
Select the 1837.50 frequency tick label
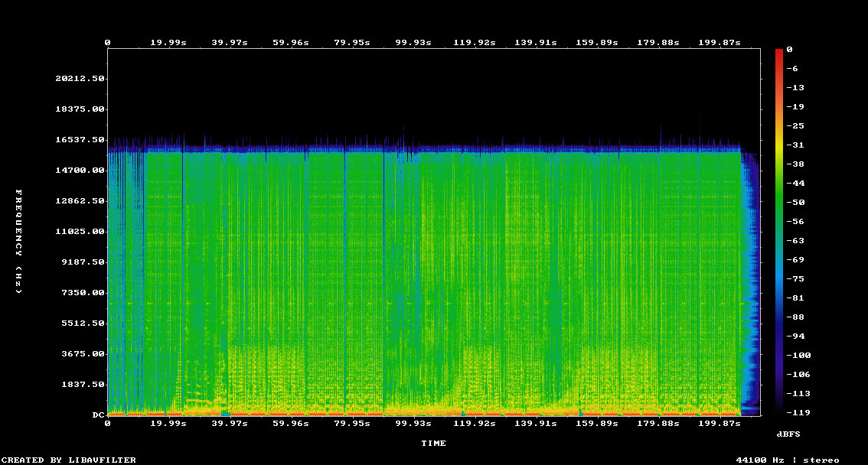pyautogui.click(x=83, y=385)
